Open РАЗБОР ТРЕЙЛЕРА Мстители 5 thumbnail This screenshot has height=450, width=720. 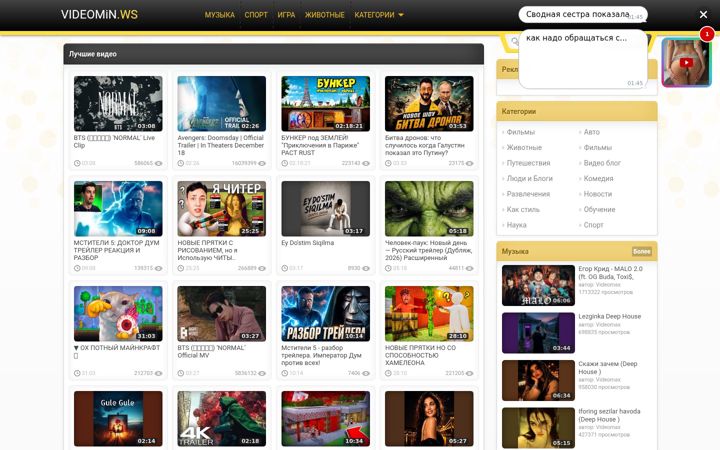[325, 314]
